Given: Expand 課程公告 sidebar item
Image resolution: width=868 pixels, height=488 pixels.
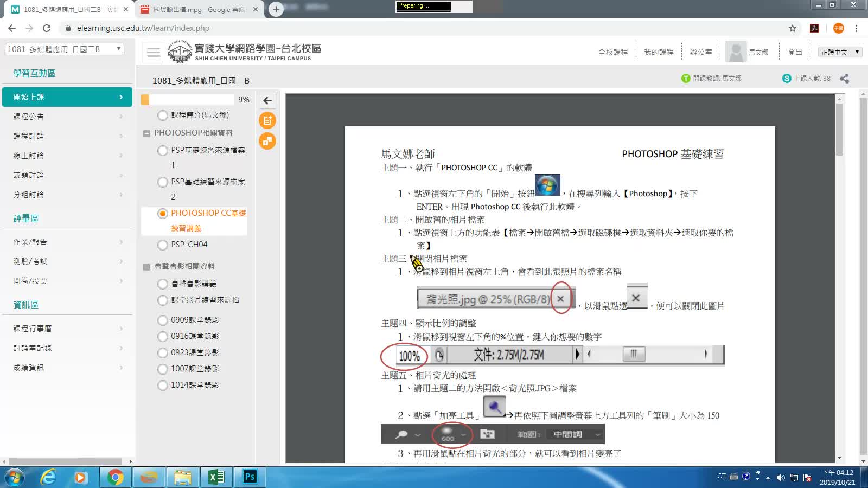Looking at the screenshot, I should pyautogui.click(x=67, y=117).
